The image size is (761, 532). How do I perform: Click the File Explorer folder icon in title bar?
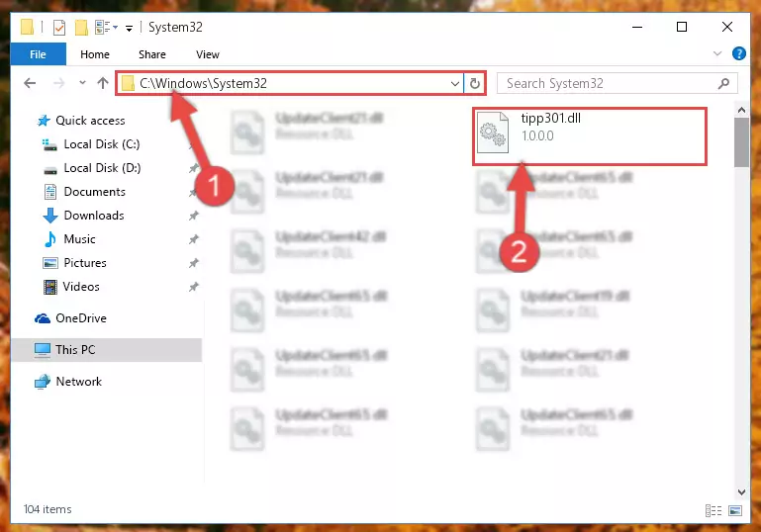(x=27, y=27)
